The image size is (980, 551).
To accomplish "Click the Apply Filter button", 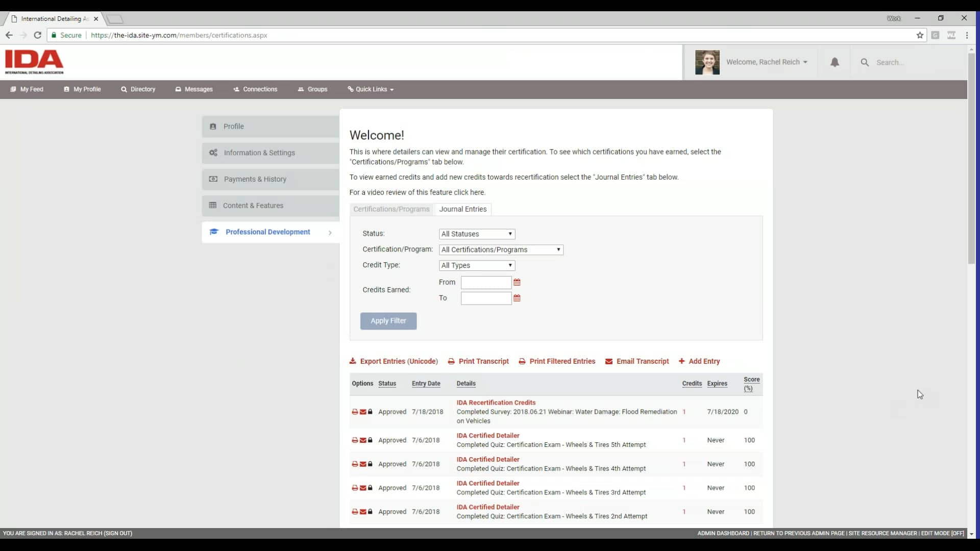I will coord(388,321).
